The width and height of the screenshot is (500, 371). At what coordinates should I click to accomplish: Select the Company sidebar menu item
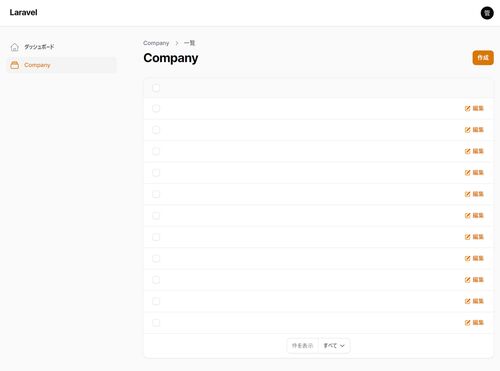pos(62,65)
